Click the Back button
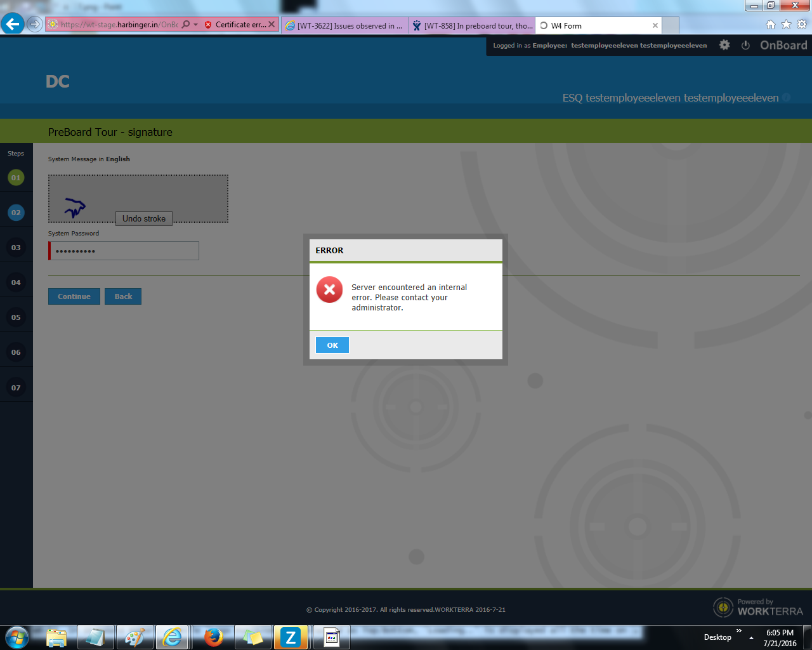This screenshot has height=650, width=812. click(x=123, y=296)
